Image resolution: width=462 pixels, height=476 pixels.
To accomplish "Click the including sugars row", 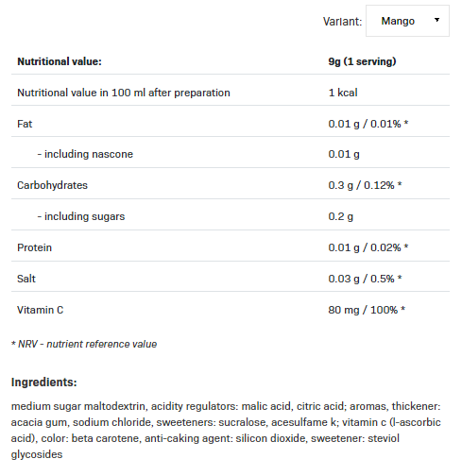I will (x=231, y=216).
